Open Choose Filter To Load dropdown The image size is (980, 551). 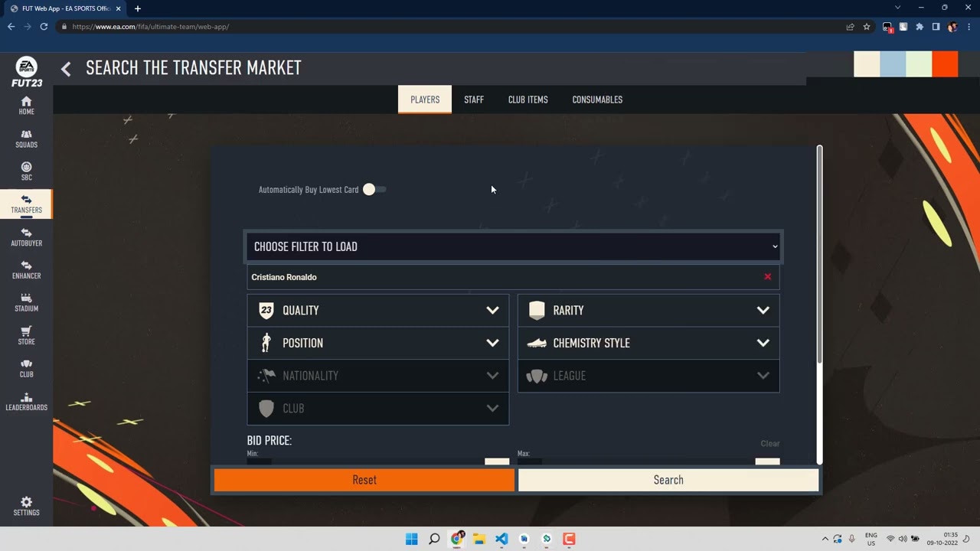513,246
